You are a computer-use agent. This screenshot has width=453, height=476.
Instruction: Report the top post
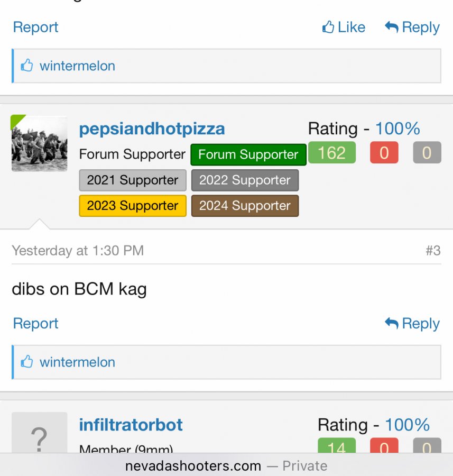[35, 28]
